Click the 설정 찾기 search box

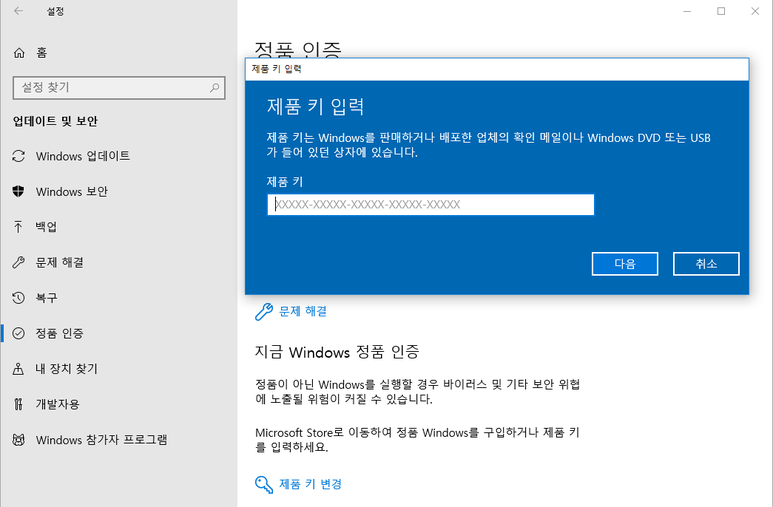point(119,88)
